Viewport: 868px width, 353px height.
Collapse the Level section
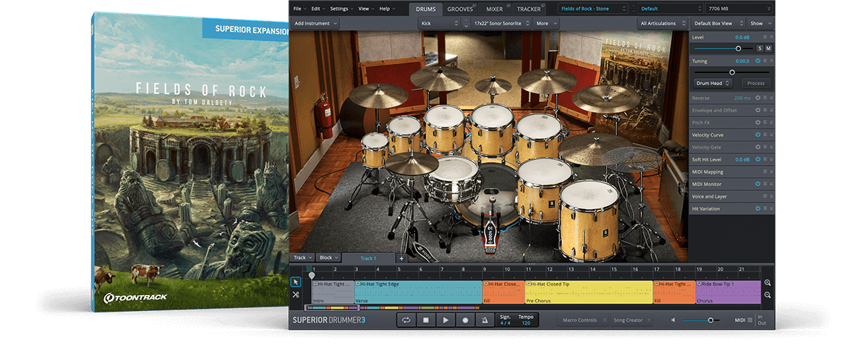coord(772,37)
